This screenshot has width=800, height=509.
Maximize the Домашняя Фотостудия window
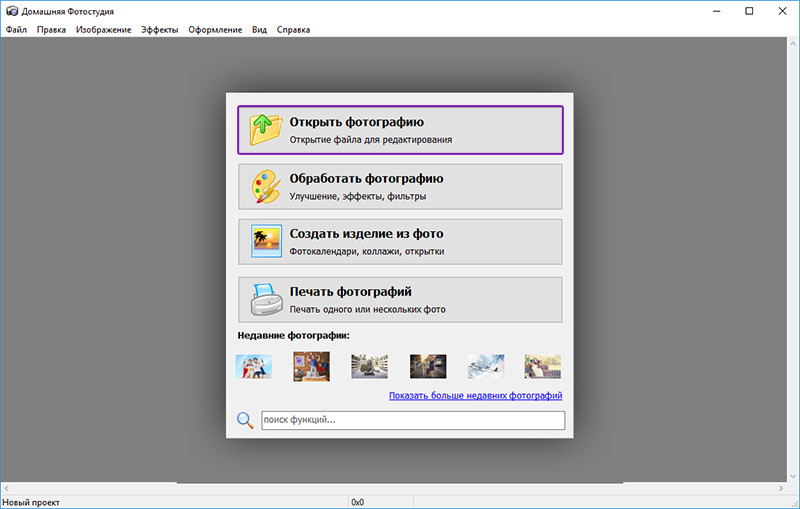tap(749, 11)
